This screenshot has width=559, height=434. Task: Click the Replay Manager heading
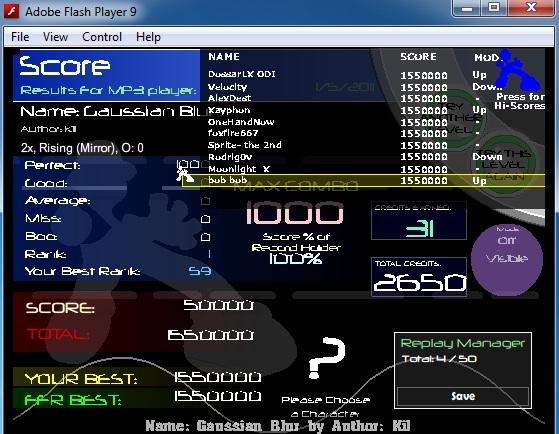[x=462, y=343]
